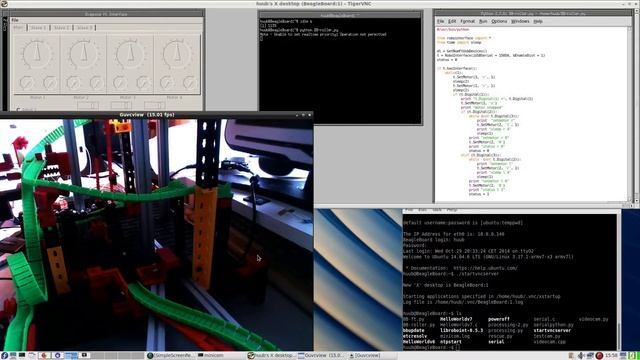Open the File menu in the Interface window
The height and width of the screenshot is (360, 640).
point(15,20)
